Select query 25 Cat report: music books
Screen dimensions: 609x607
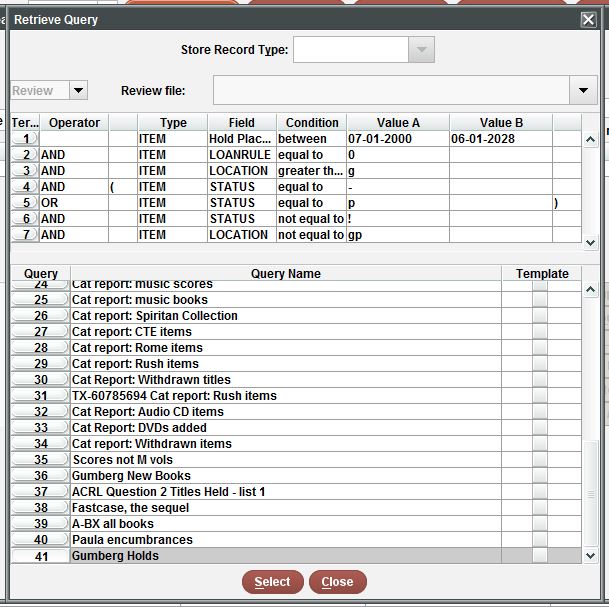pos(286,300)
